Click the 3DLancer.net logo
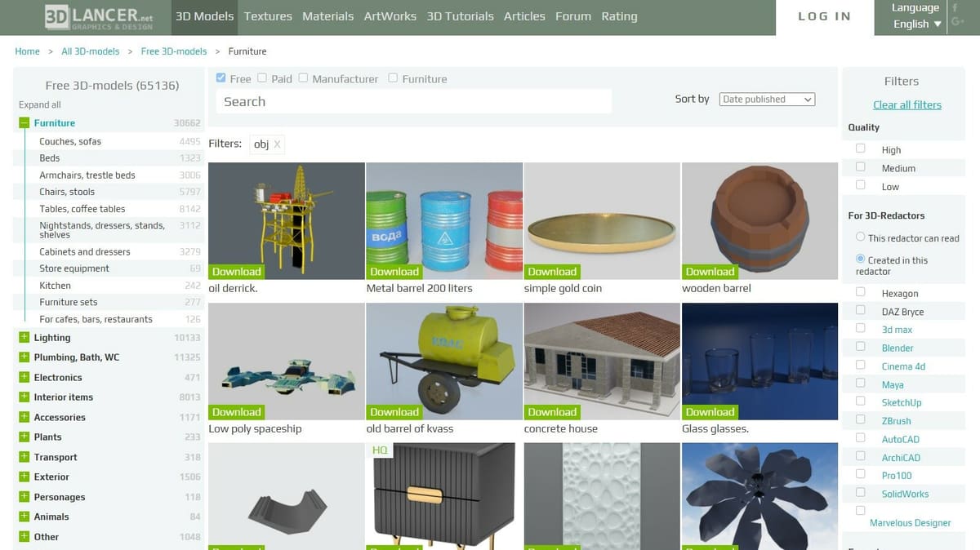 coord(99,16)
